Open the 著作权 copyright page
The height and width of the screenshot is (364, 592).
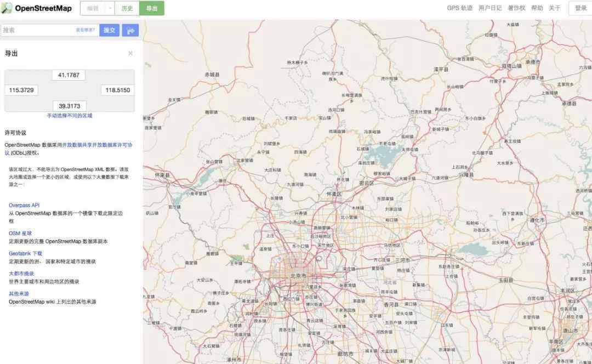tap(516, 8)
